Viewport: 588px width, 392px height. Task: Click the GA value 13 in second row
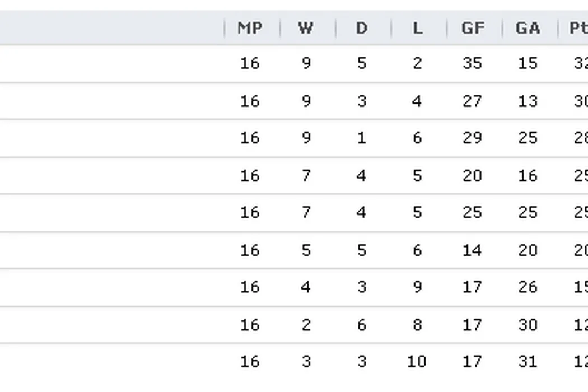coord(528,101)
